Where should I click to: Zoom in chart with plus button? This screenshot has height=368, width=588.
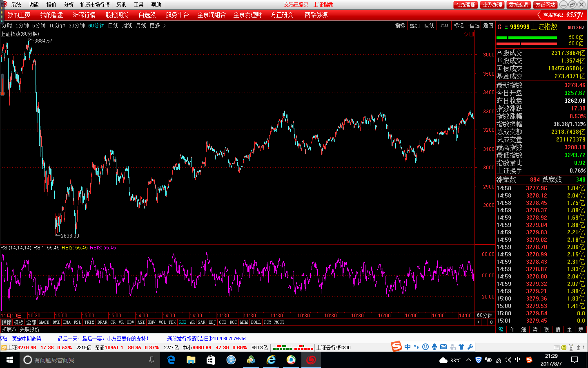tap(478, 323)
